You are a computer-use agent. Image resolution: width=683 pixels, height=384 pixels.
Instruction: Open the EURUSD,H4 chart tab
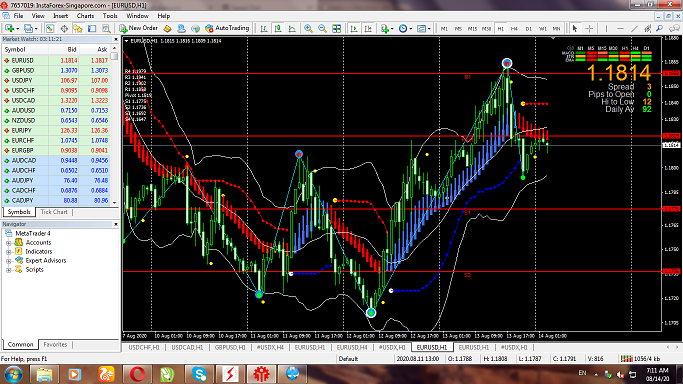352,347
